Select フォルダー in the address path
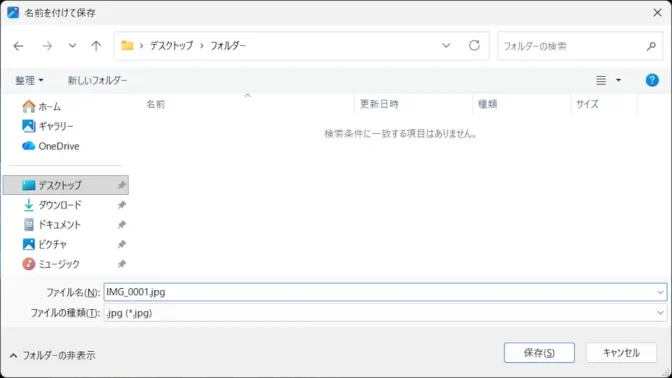Screen dimensions: 672x378 (228, 45)
